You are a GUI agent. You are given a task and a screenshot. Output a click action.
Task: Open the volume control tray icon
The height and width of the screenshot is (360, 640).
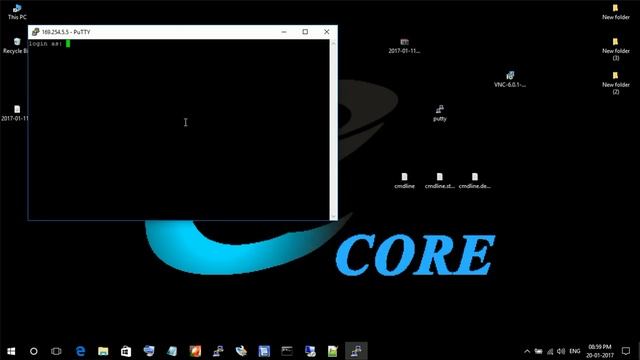(561, 351)
